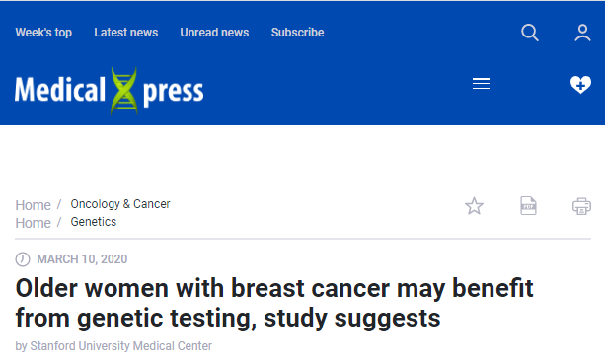Open the Genetics category breadcrumb
The width and height of the screenshot is (605, 364).
pyautogui.click(x=94, y=222)
